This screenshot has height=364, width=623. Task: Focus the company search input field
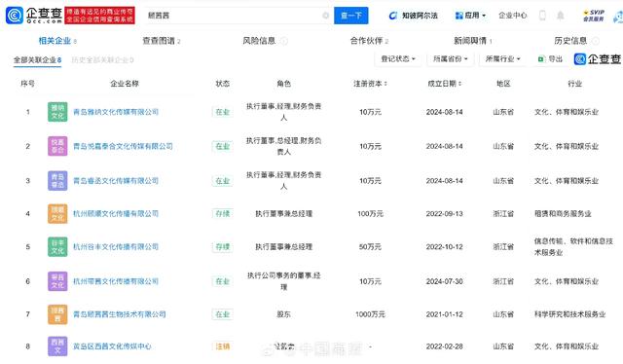(235, 16)
